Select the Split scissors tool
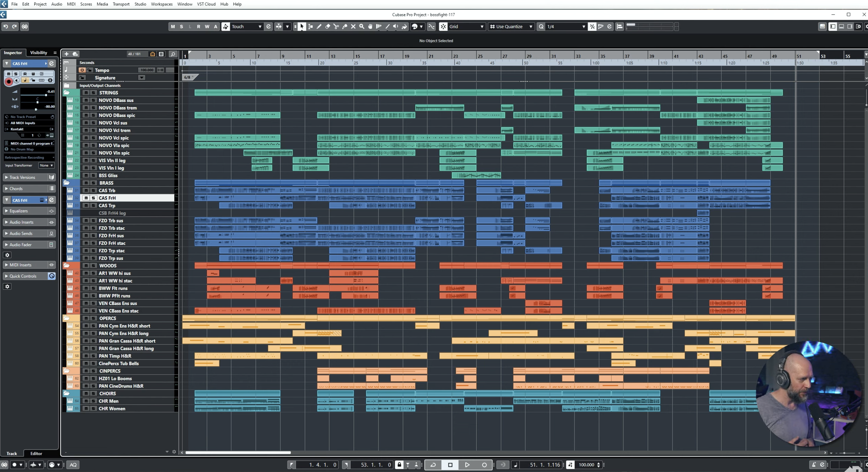Image resolution: width=868 pixels, height=472 pixels. [x=336, y=26]
